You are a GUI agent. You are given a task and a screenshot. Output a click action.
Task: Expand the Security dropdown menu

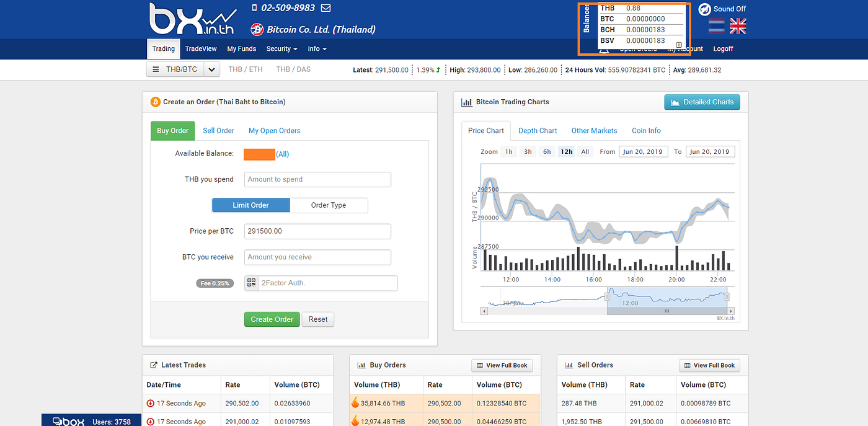coord(282,48)
